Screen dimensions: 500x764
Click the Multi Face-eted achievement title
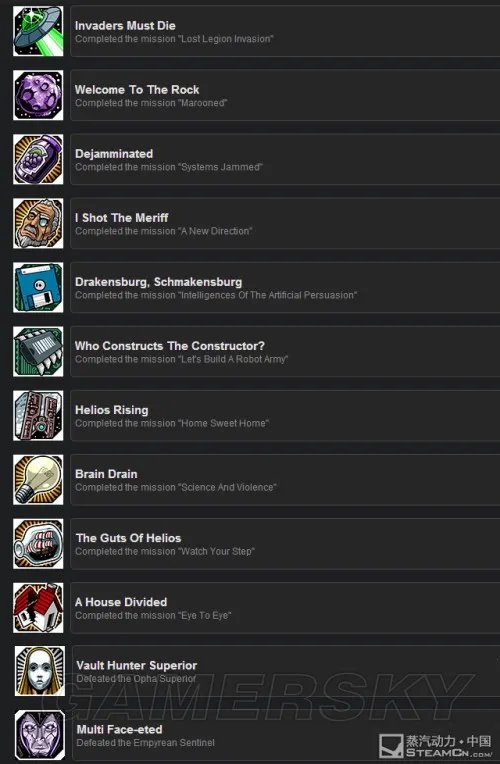(x=119, y=729)
